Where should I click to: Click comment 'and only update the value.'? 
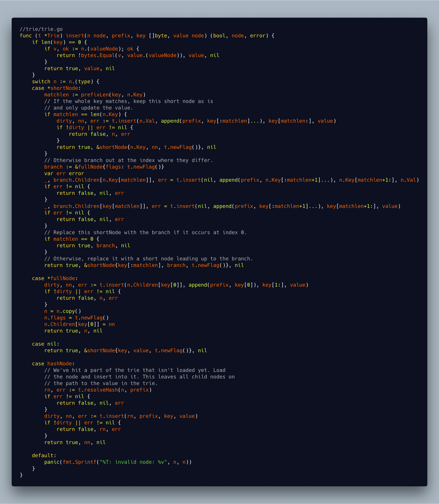tap(89, 108)
